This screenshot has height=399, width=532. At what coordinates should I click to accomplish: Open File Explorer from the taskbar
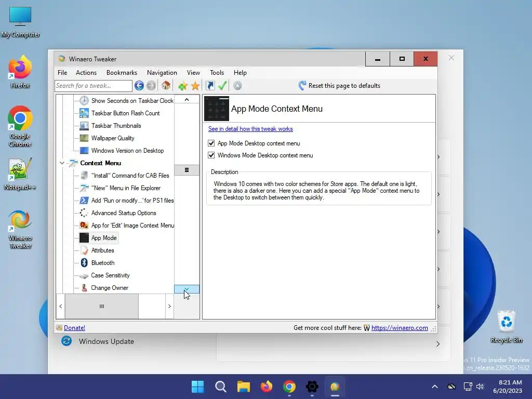(244, 387)
